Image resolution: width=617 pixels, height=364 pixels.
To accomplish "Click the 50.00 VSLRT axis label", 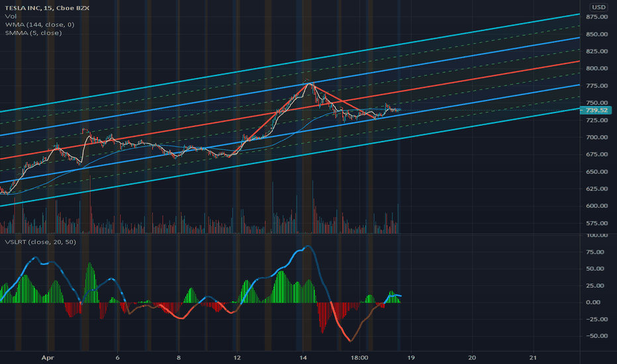I will coord(595,269).
